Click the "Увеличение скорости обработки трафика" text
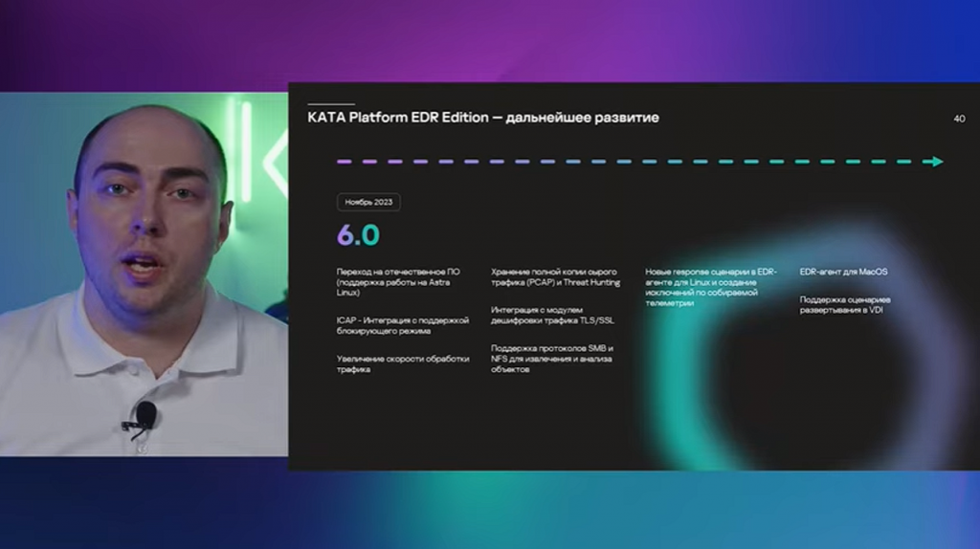Image resolution: width=980 pixels, height=549 pixels. (403, 363)
